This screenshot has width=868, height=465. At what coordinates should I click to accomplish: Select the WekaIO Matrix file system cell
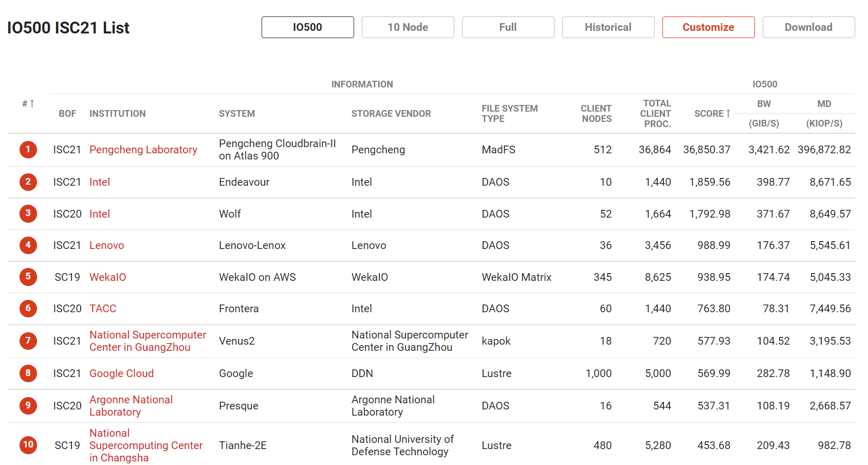coord(516,277)
